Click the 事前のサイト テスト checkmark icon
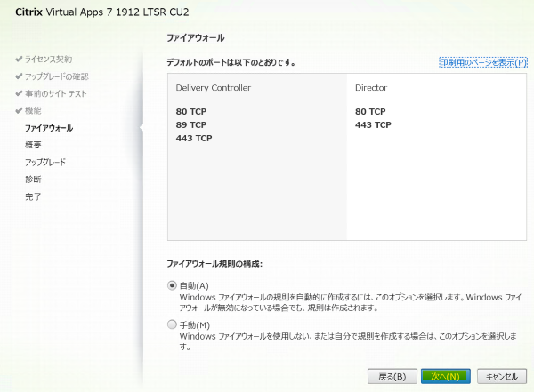534x392 pixels. 19,93
